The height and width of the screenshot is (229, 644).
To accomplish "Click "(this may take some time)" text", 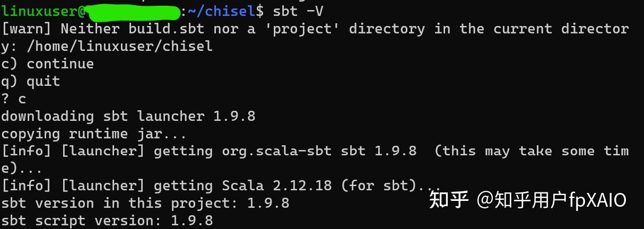I will 530,151.
